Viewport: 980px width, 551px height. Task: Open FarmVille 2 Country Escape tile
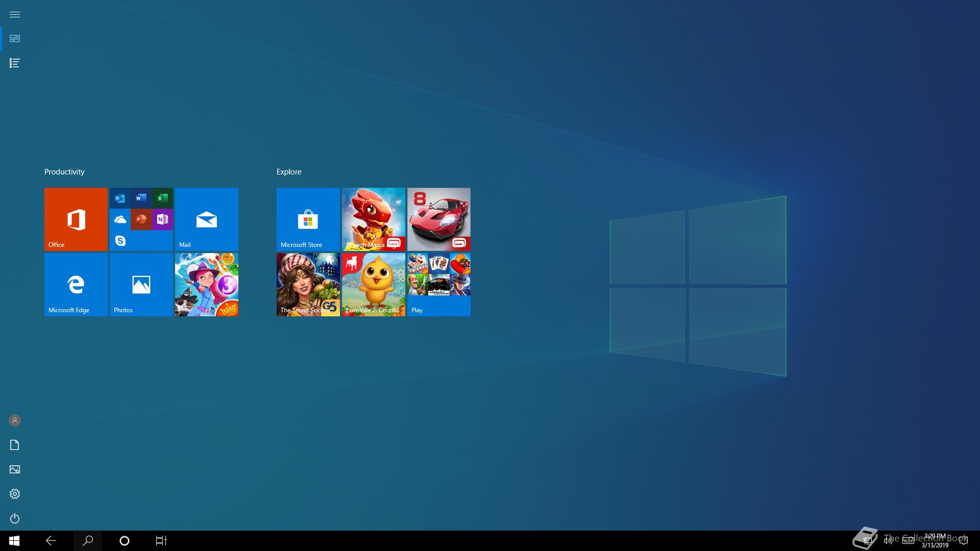click(x=374, y=285)
